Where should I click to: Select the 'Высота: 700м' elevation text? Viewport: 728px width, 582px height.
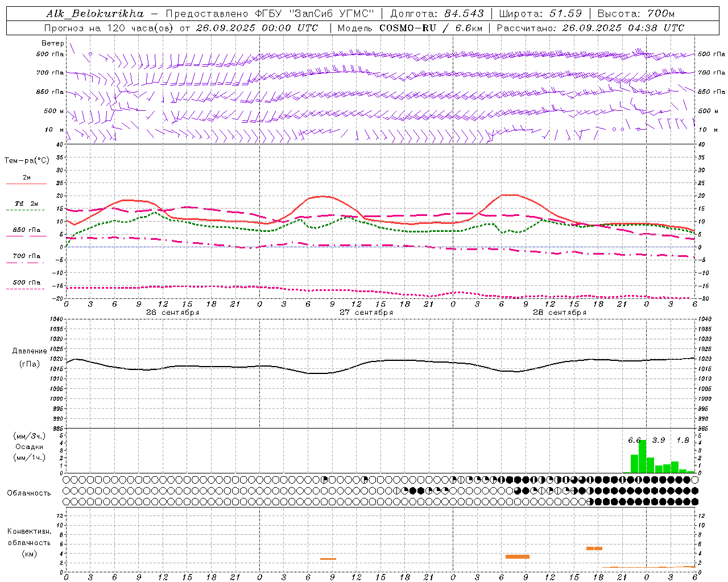[635, 14]
